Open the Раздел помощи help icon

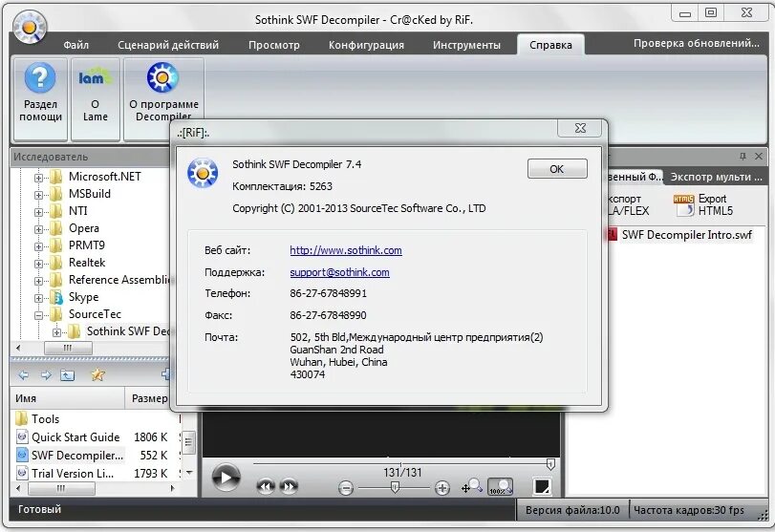(x=40, y=98)
